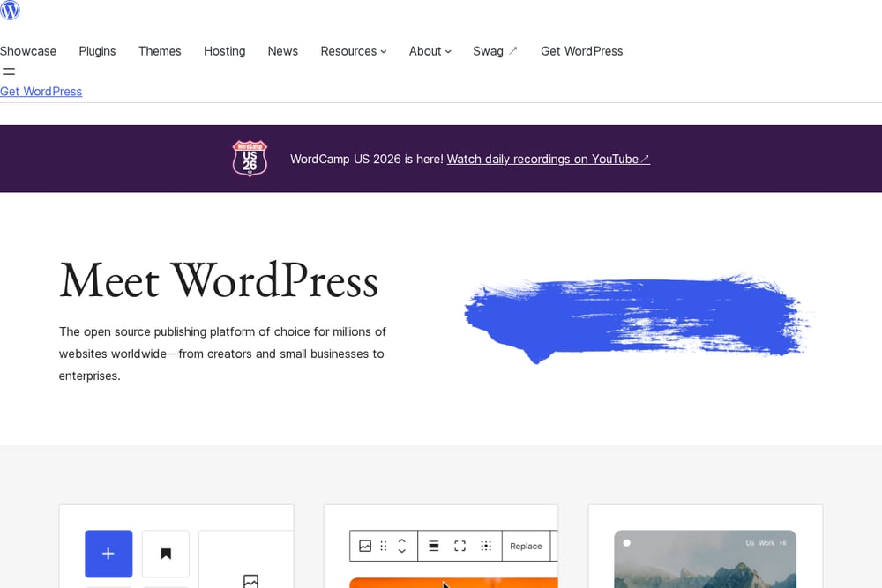Click the WordPress logo icon
882x588 pixels.
click(x=10, y=10)
